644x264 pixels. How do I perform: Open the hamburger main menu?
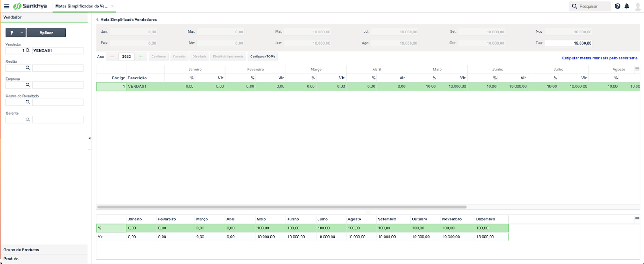[x=7, y=6]
